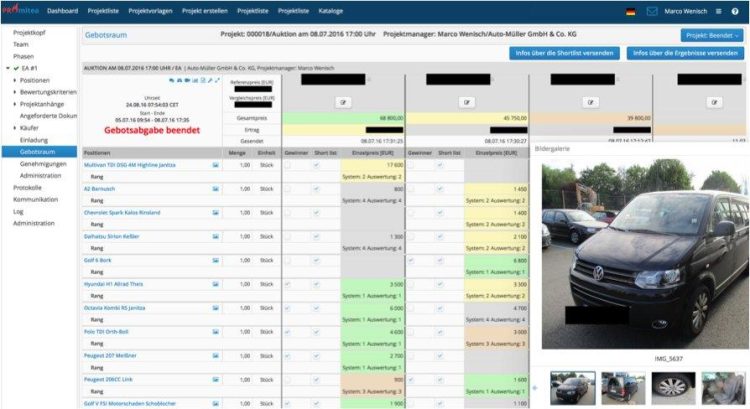This screenshot has width=750, height=409.
Task: Collapse the EA #1 tree node
Action: (8, 68)
